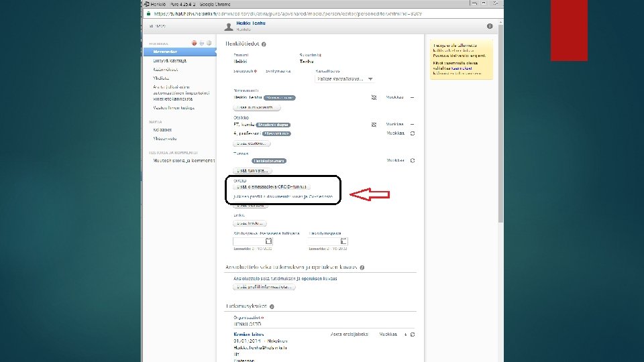The height and width of the screenshot is (362, 644).
Task: Click the sync icon on professori title row
Action: [x=413, y=133]
